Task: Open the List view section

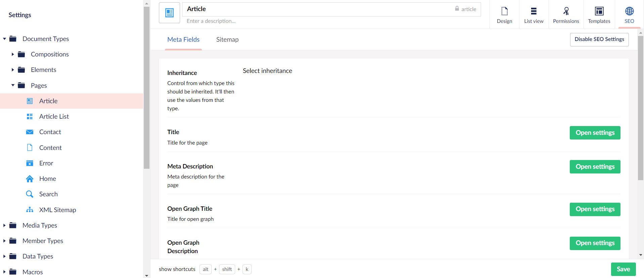Action: point(533,15)
